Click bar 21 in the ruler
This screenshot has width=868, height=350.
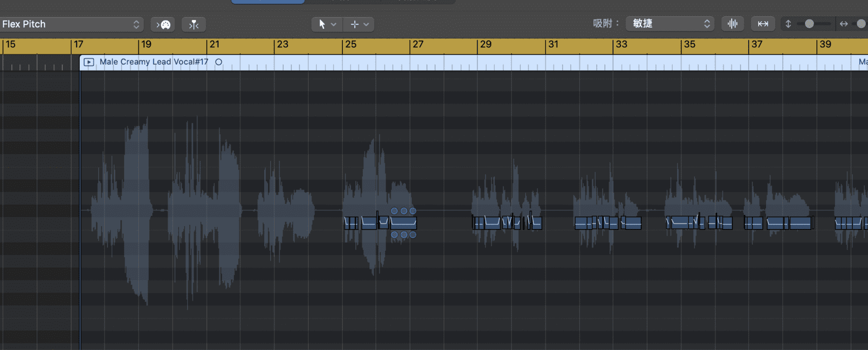pos(215,44)
